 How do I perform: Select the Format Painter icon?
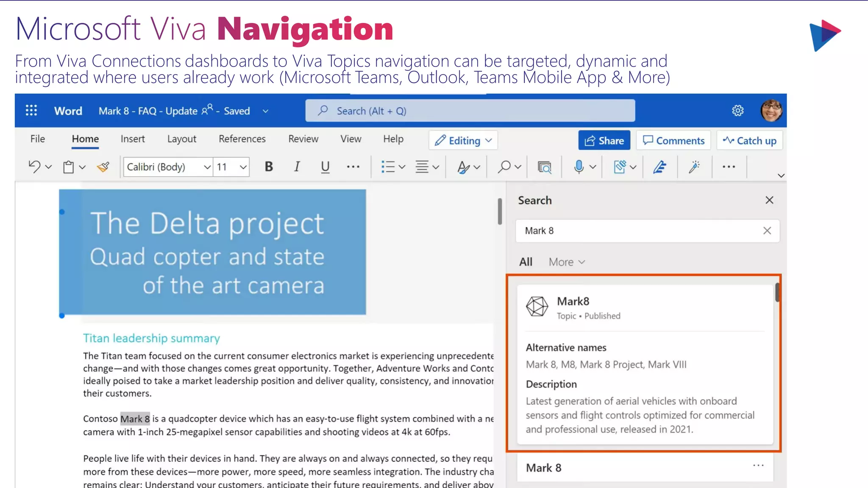pos(103,167)
